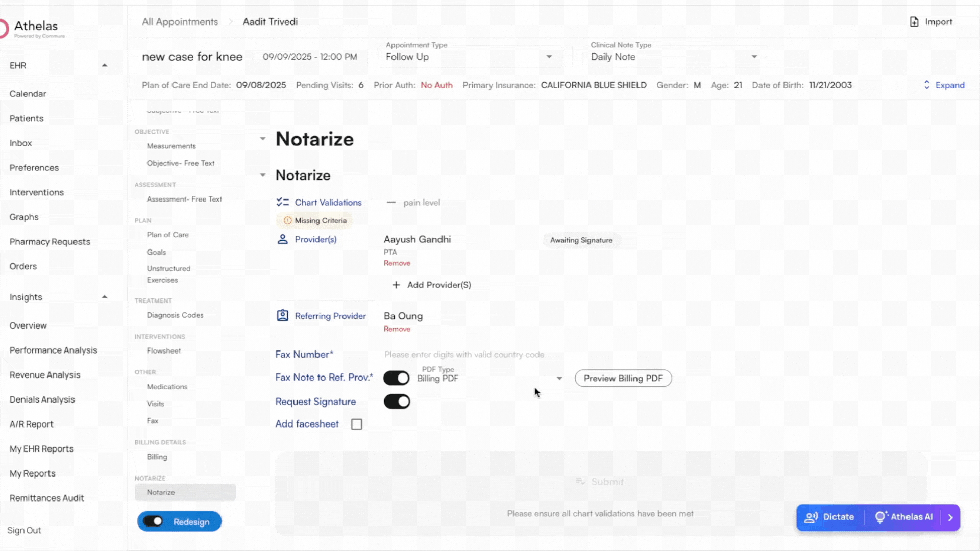Open Calendar in the sidebar
980x551 pixels.
point(28,94)
